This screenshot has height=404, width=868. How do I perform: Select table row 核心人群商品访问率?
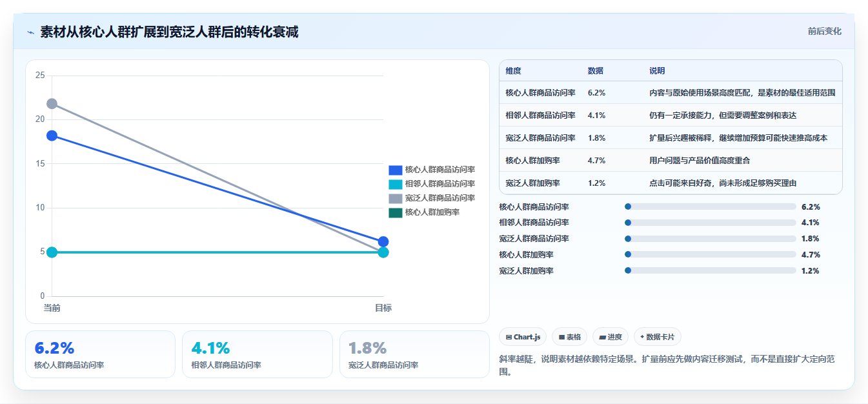pyautogui.click(x=671, y=92)
